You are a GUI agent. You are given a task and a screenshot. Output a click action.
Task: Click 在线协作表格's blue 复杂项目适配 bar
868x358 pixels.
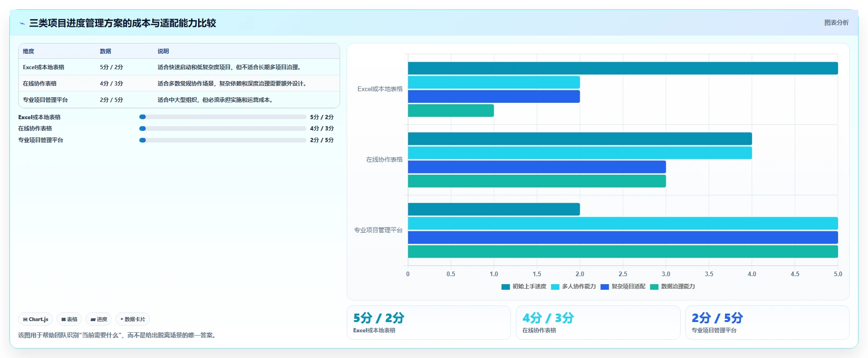point(537,167)
